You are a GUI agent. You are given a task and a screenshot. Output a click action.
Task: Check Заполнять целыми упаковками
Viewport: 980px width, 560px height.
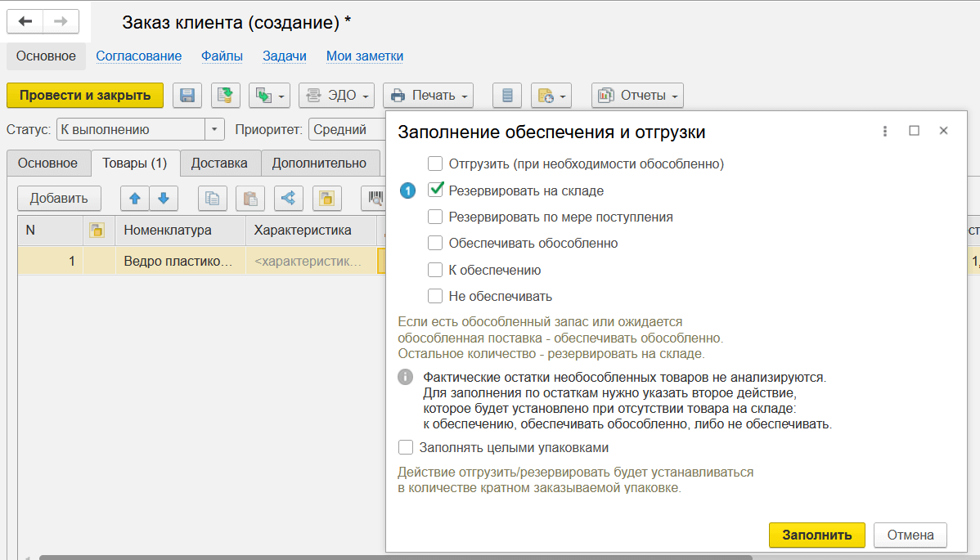click(406, 447)
